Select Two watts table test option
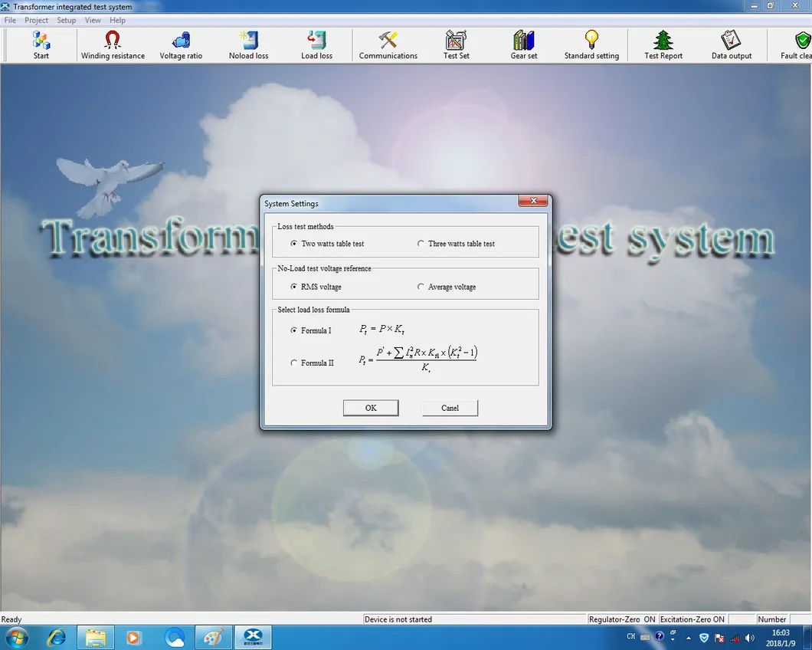The image size is (812, 650). [294, 244]
